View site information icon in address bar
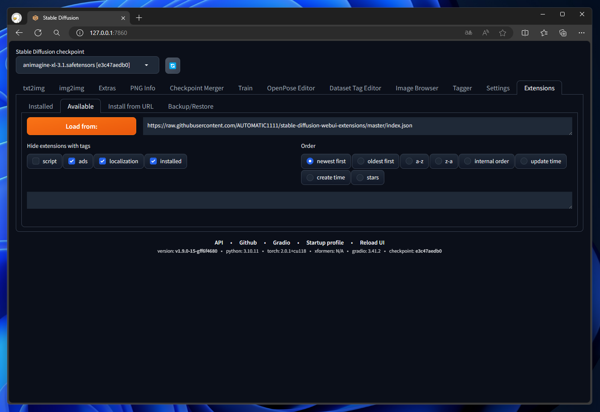600x412 pixels. pos(80,33)
